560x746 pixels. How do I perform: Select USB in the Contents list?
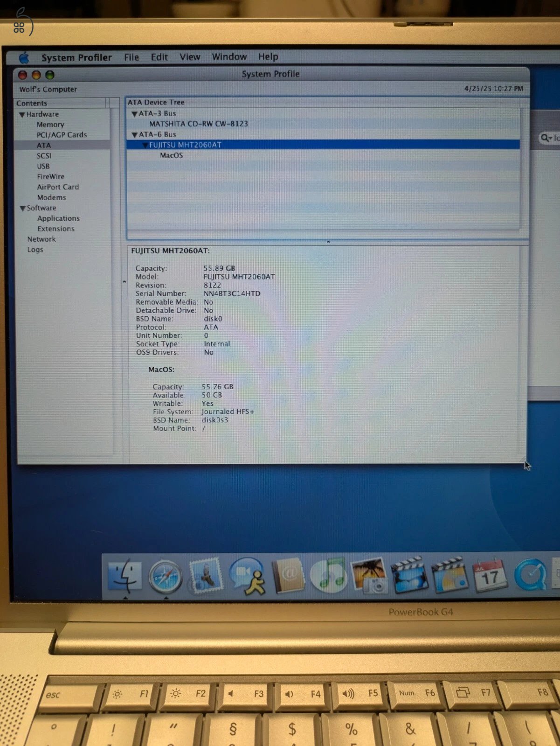click(x=43, y=166)
